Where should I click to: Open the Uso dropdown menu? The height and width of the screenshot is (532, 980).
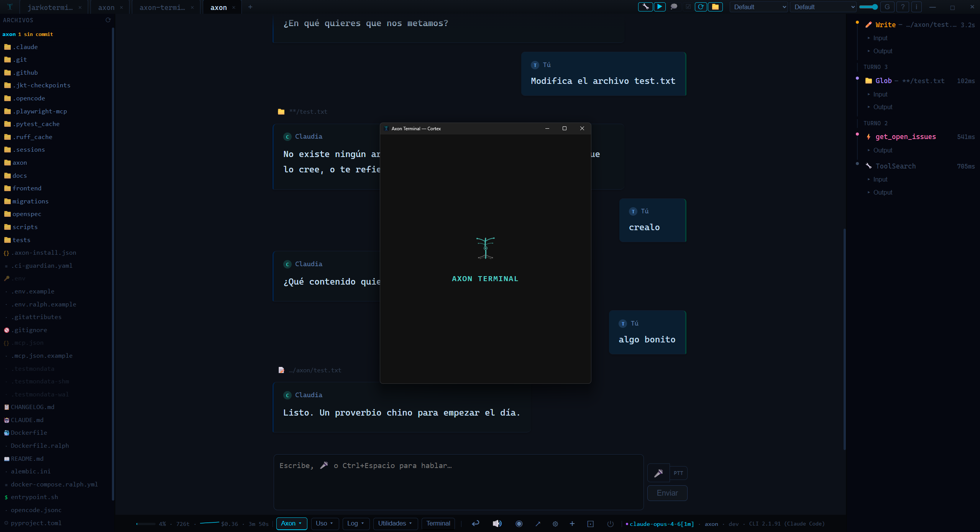click(x=325, y=524)
